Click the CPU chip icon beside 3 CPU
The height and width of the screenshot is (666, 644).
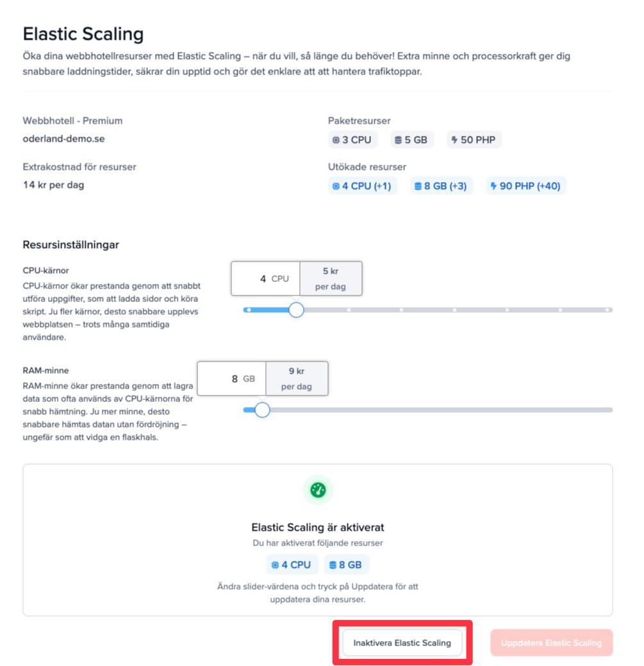(x=336, y=140)
